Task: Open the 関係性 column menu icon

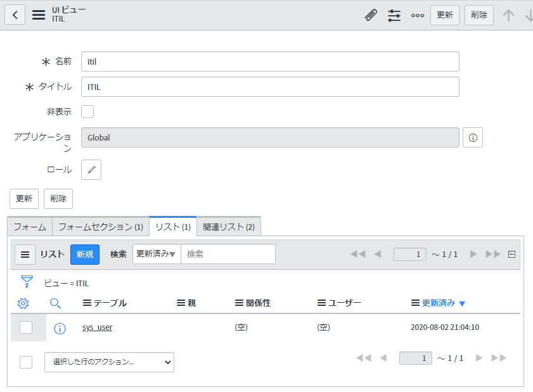Action: coord(240,303)
